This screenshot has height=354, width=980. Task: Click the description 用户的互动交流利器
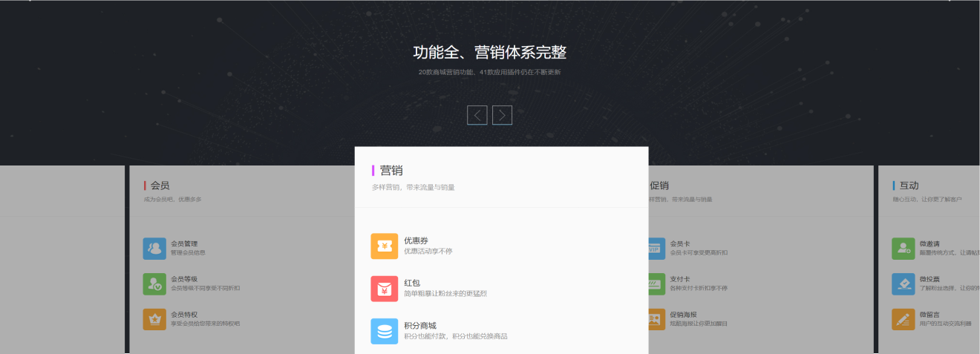tap(946, 324)
